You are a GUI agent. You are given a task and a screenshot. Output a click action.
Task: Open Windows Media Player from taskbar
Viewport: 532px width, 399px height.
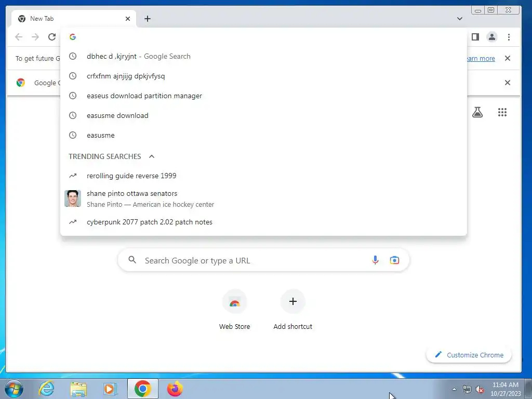tap(110, 389)
